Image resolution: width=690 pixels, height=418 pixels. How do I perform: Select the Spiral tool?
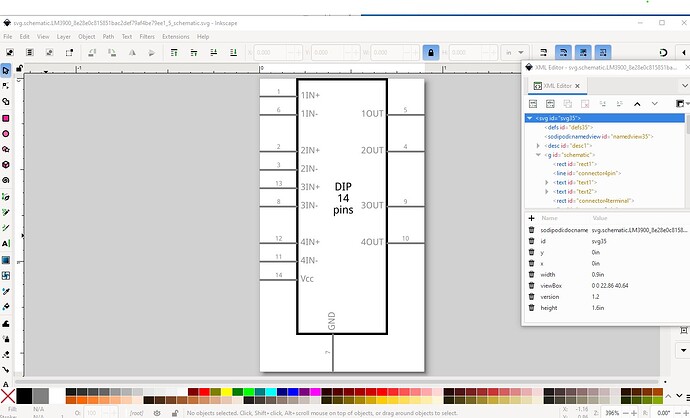6,180
